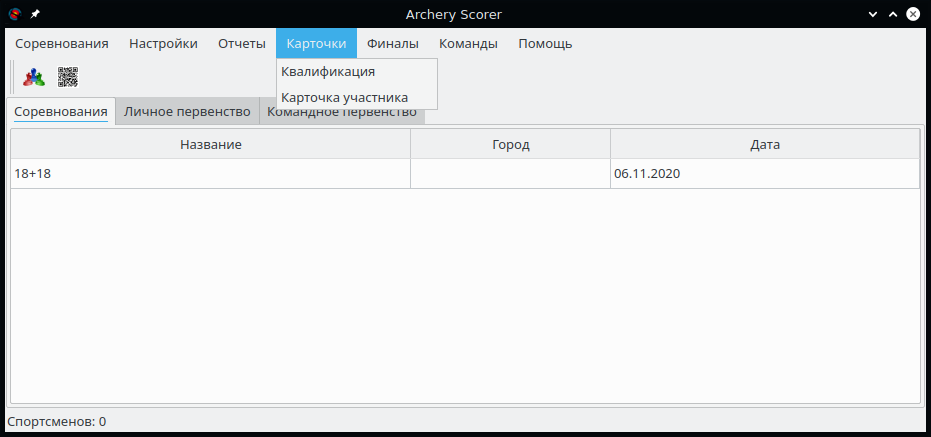The width and height of the screenshot is (931, 437).
Task: Open the Финалы menu
Action: point(392,44)
